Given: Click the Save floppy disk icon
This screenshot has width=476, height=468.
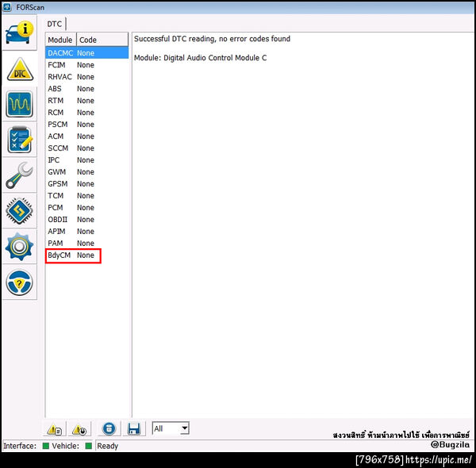Looking at the screenshot, I should click(x=134, y=429).
